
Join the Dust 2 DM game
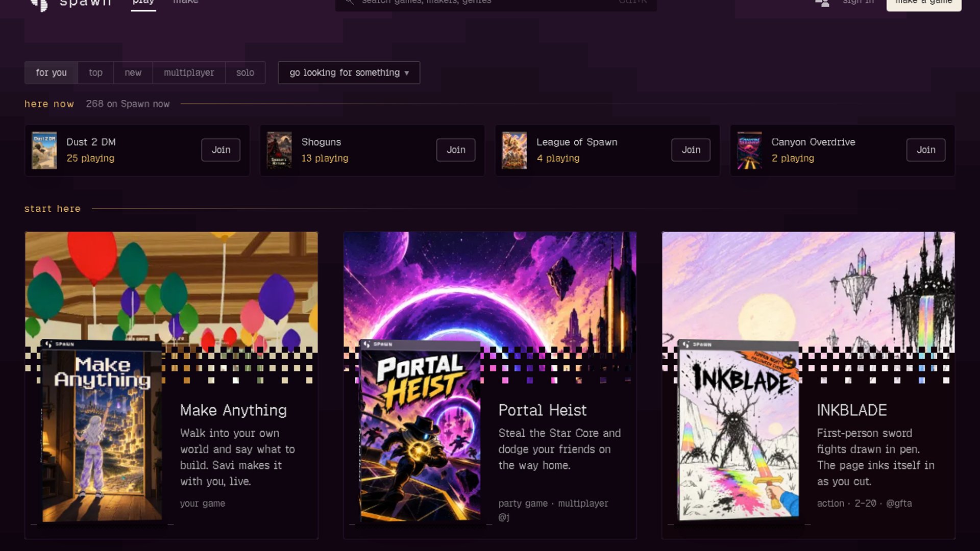(220, 150)
